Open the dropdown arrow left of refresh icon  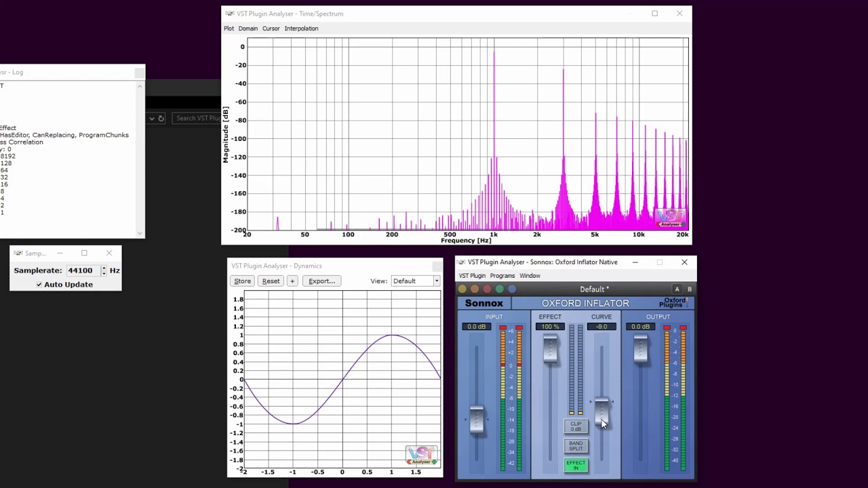tap(151, 119)
